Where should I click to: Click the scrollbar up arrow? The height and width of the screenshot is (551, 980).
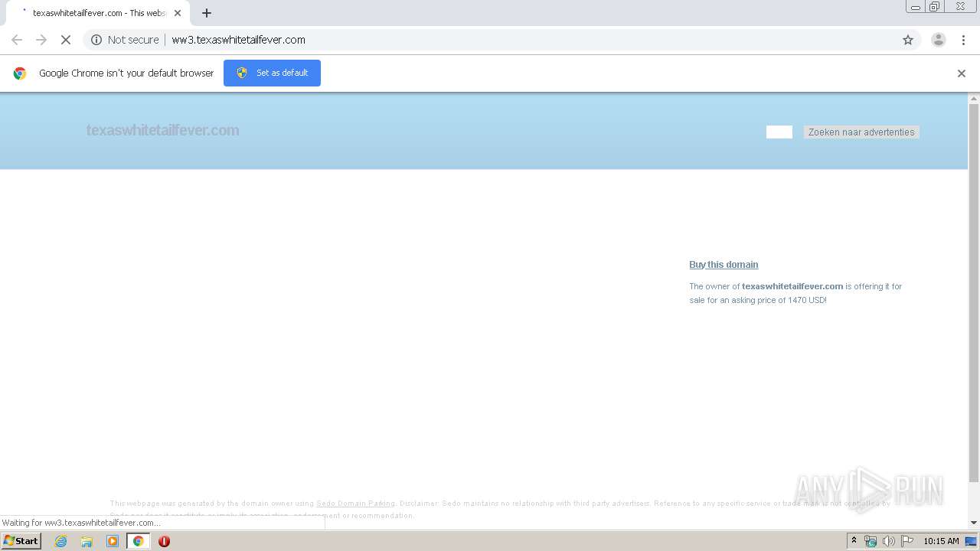pos(974,98)
